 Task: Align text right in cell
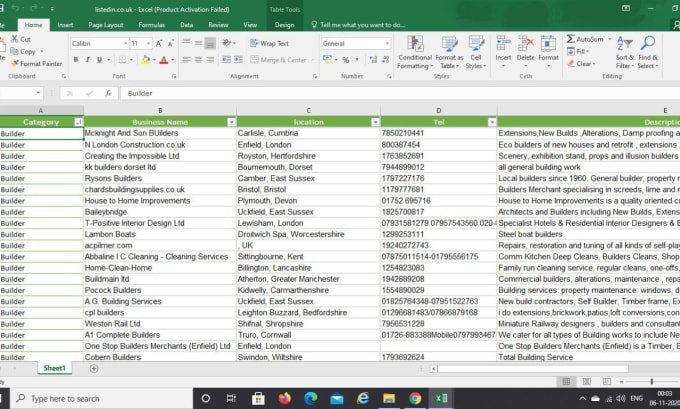[210, 60]
